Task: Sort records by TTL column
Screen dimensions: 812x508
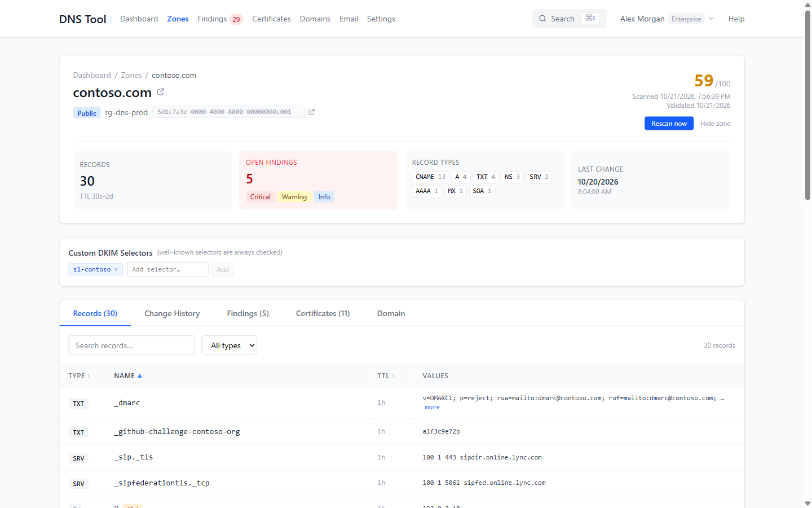Action: (386, 376)
